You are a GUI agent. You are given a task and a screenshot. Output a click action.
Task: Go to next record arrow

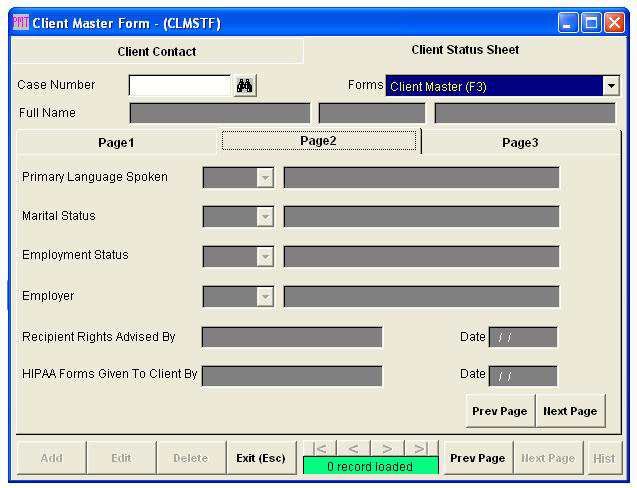coord(387,448)
